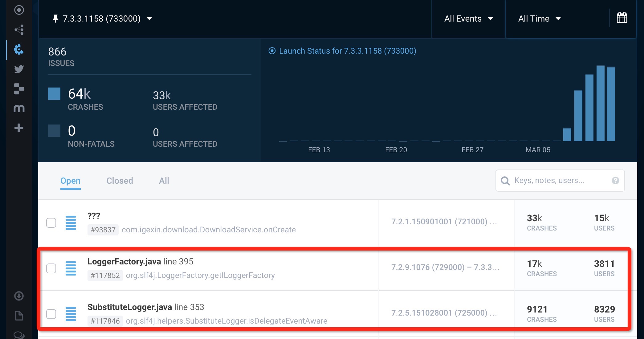644x339 pixels.
Task: Switch to the Closed tab
Action: [120, 181]
